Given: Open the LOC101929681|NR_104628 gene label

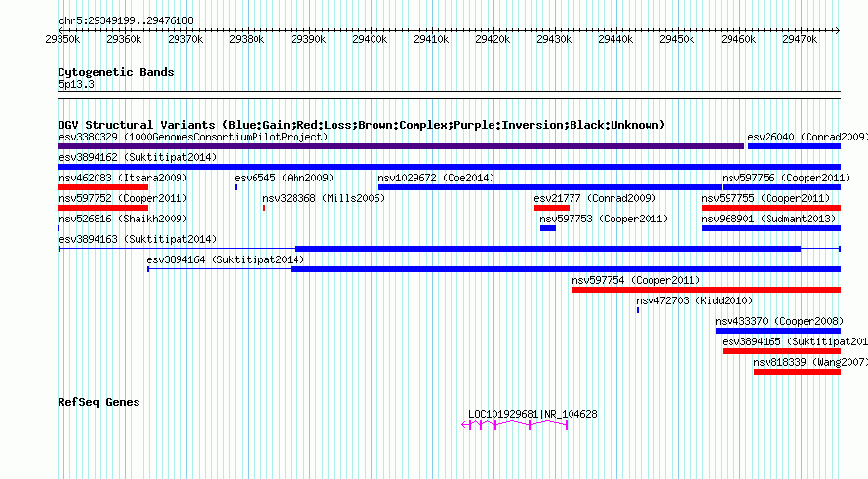Looking at the screenshot, I should [x=533, y=414].
